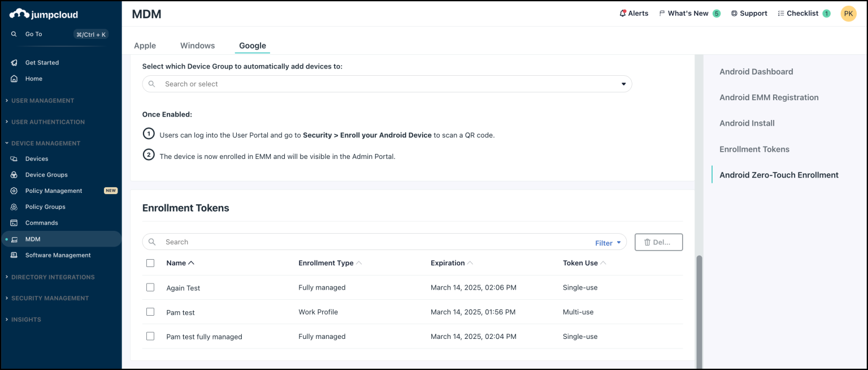Click the Enrollment Tokens search field
The width and height of the screenshot is (868, 370).
click(226, 242)
